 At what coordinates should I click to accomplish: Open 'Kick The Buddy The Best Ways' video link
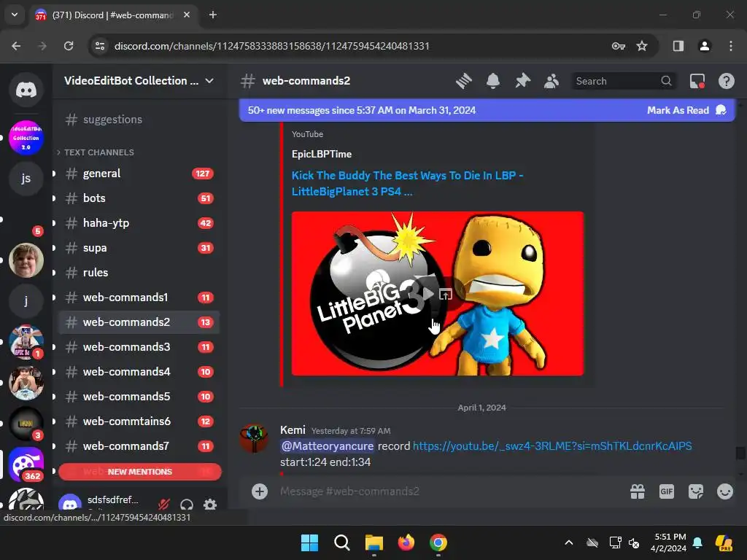[407, 183]
